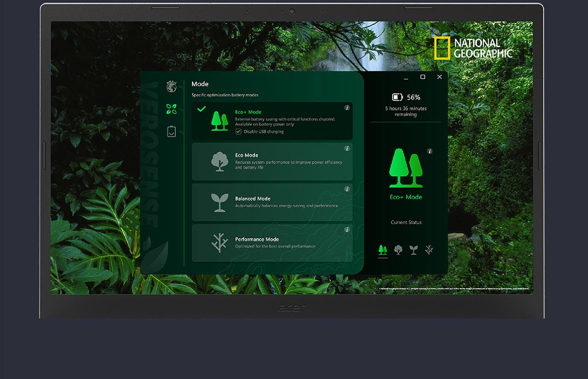Uncheck Disable USB charging checkbox
588x379 pixels.
[x=238, y=132]
